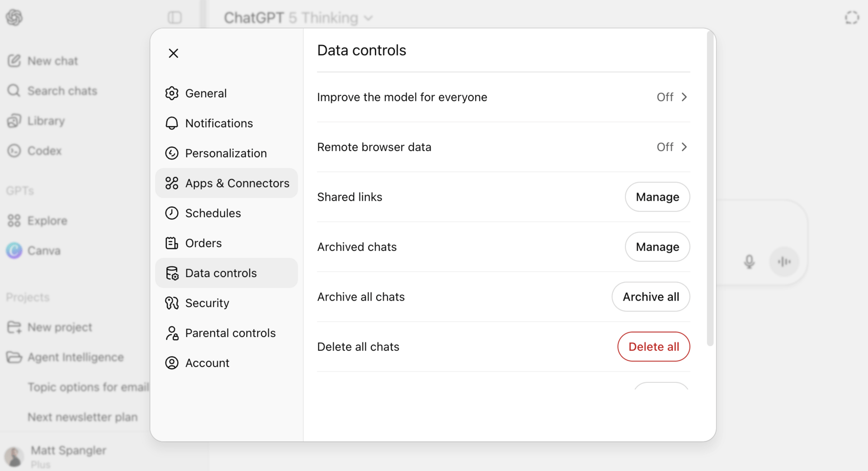Click the ChatGPT logo icon

14,18
